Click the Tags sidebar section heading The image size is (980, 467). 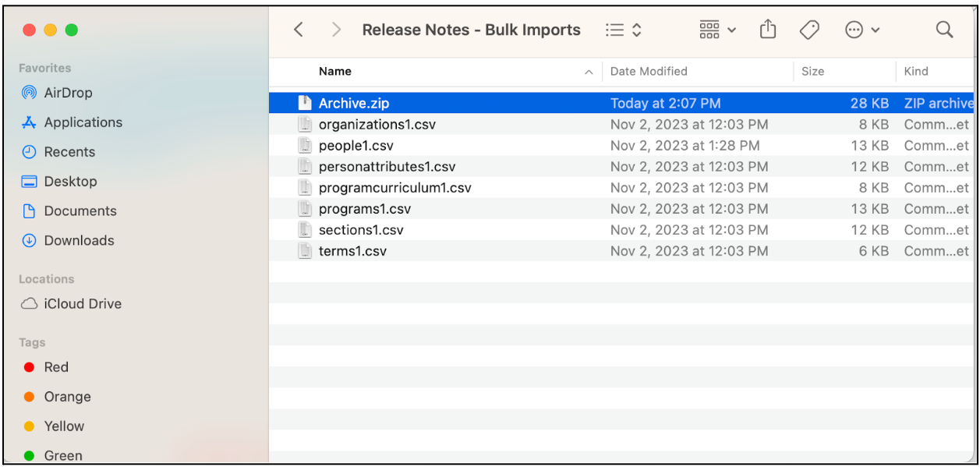32,342
